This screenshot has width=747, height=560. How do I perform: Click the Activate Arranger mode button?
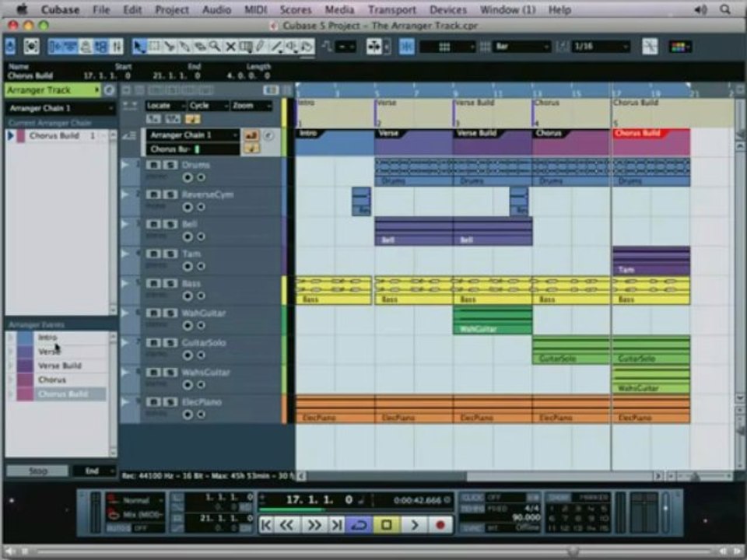point(251,135)
